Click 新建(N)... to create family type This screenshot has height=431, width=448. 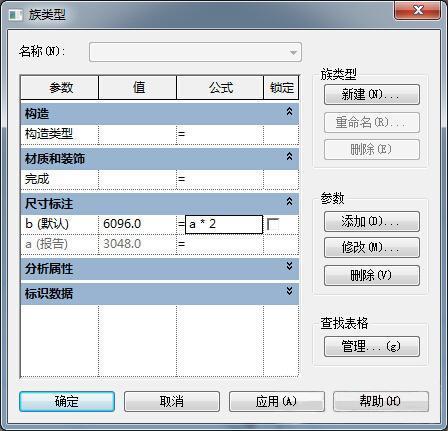tap(372, 95)
